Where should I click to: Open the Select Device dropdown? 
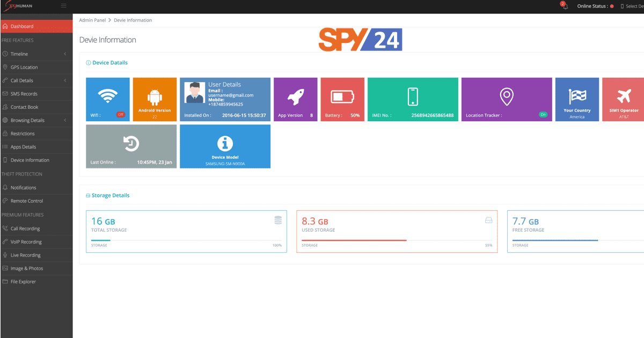coord(632,6)
